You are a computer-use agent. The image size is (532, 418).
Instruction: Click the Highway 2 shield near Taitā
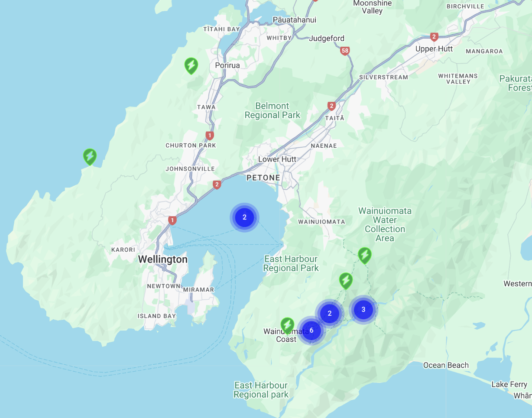tap(331, 106)
